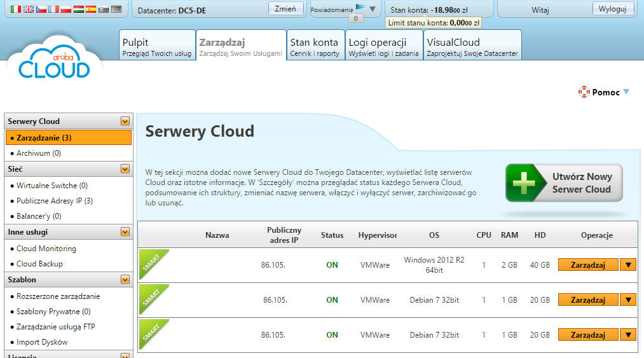Image resolution: width=644 pixels, height=358 pixels.
Task: Open the Powiadomienia dropdown arrow
Action: coord(373,9)
